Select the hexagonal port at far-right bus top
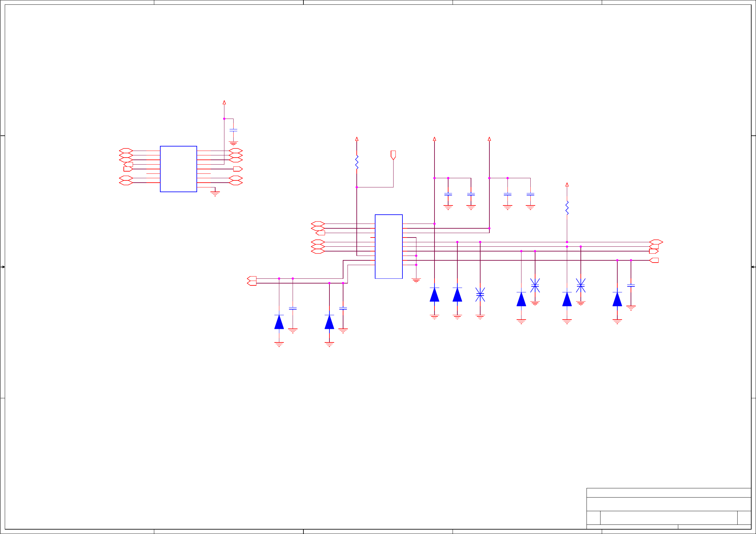Screen dimensions: 756x534 [656, 242]
